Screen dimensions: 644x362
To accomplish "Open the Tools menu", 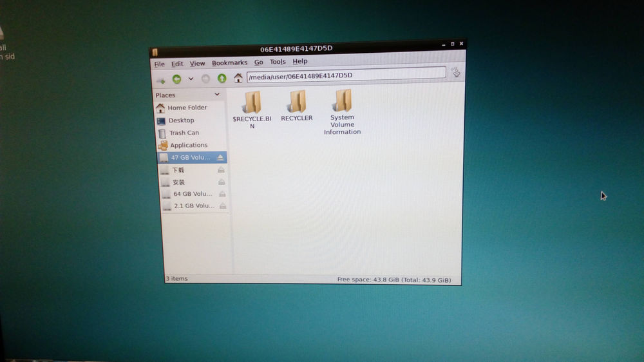I will (278, 62).
